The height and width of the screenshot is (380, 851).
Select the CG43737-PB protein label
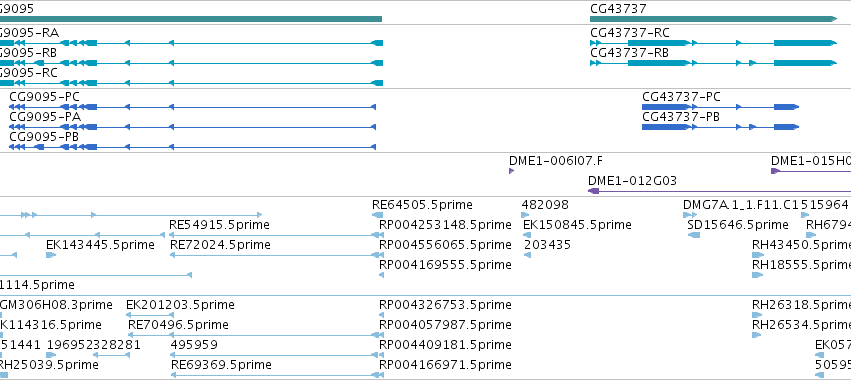(681, 117)
